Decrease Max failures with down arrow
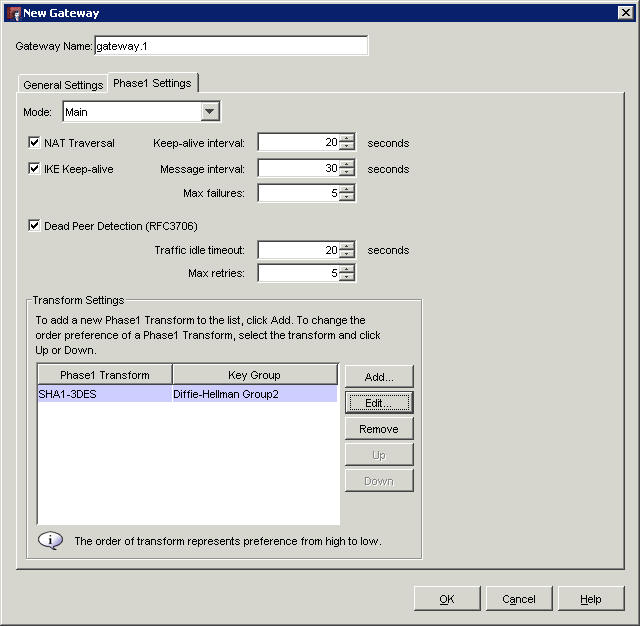The width and height of the screenshot is (640, 626). click(347, 197)
